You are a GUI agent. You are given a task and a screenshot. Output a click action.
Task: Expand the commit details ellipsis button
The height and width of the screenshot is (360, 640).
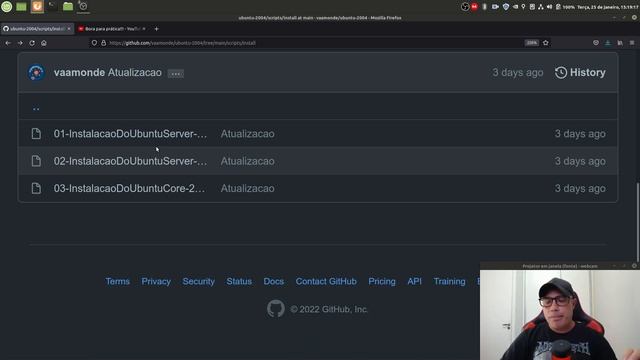(x=176, y=74)
